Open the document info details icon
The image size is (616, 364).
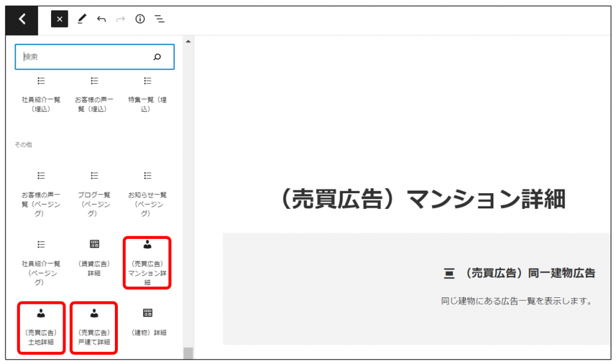140,19
